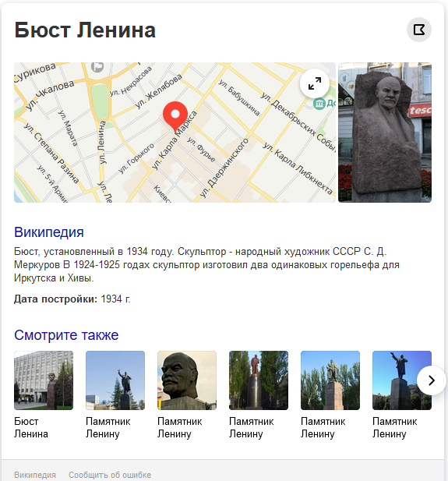Open the last thumbnail with pointing Lenin statue
The width and height of the screenshot is (448, 481).
[402, 380]
